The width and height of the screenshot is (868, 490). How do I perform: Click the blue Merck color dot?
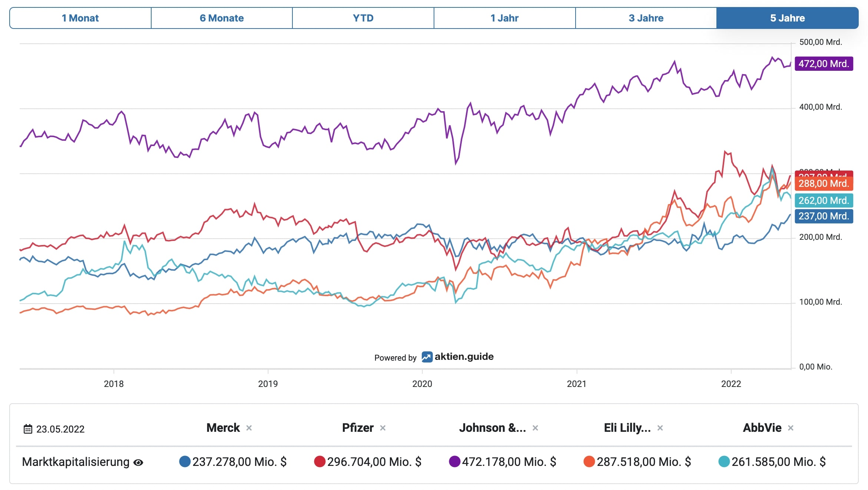[185, 461]
